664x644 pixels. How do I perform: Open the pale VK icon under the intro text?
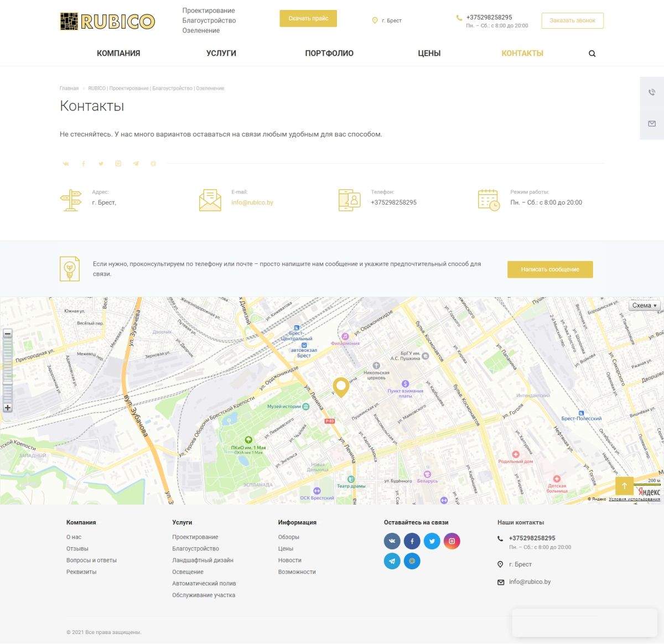point(66,164)
